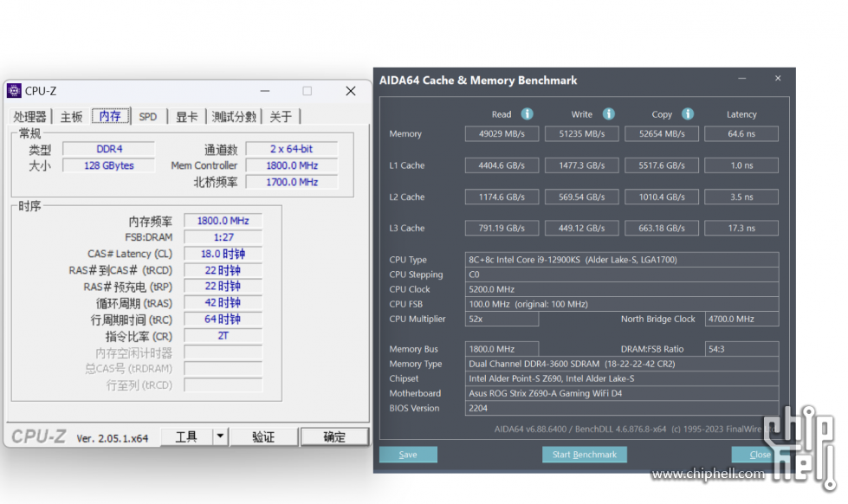Click the Write info icon in AIDA64
Image resolution: width=848 pixels, height=504 pixels.
[608, 114]
